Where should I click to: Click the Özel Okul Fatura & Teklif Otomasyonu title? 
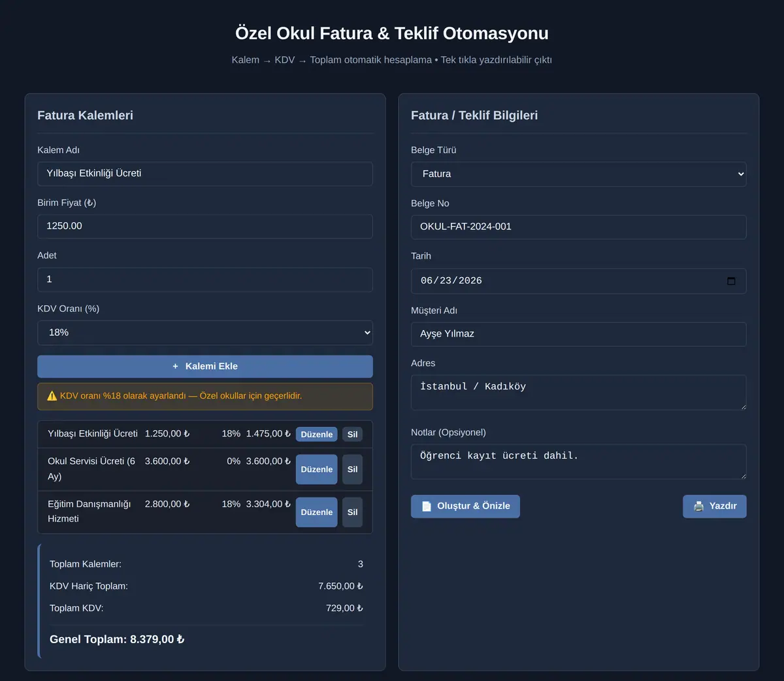392,33
